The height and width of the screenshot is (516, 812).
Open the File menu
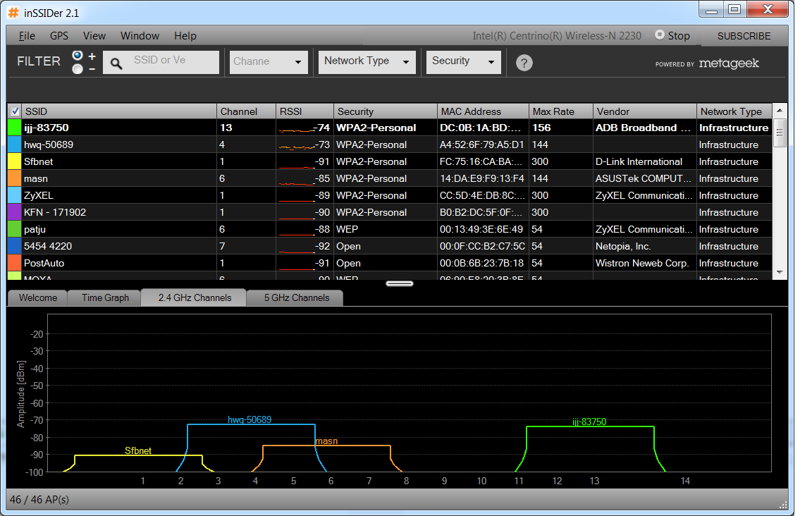tap(27, 36)
